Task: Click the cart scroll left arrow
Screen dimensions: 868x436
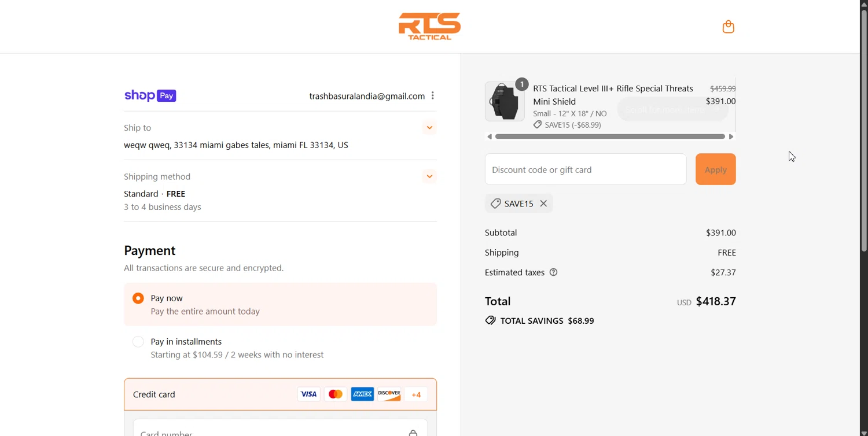Action: point(490,136)
